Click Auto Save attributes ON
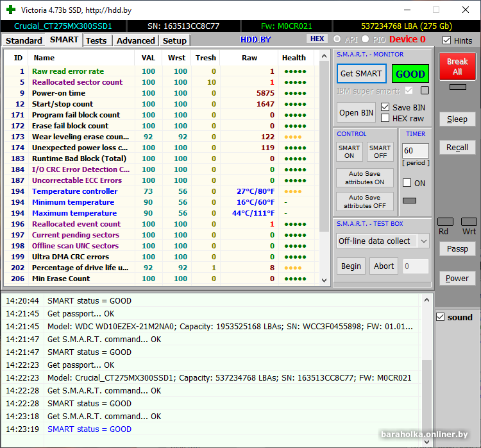 (x=365, y=178)
